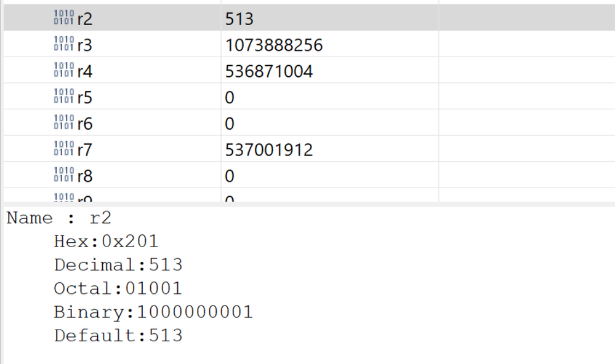615x364 pixels.
Task: Click the Decimal:513 detail line
Action: (x=118, y=265)
